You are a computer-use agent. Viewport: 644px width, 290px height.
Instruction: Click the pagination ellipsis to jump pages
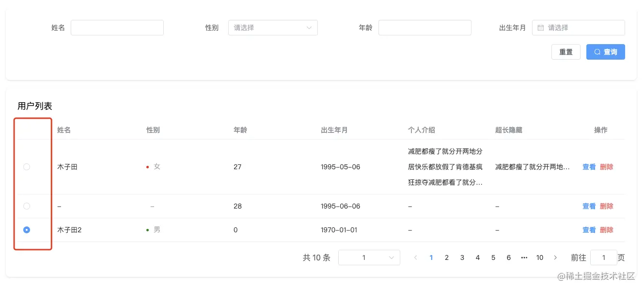pyautogui.click(x=524, y=258)
